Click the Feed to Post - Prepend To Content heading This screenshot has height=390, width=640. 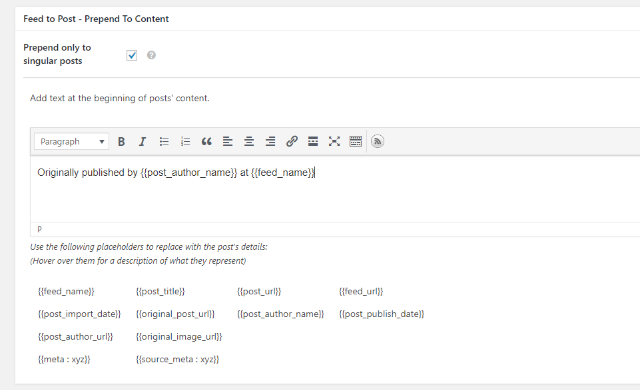point(96,19)
